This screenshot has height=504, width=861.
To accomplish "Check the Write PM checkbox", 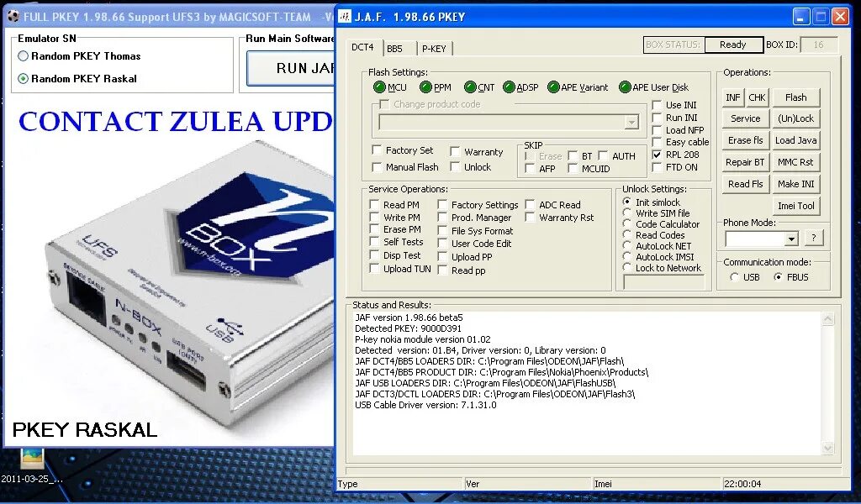I will (374, 217).
